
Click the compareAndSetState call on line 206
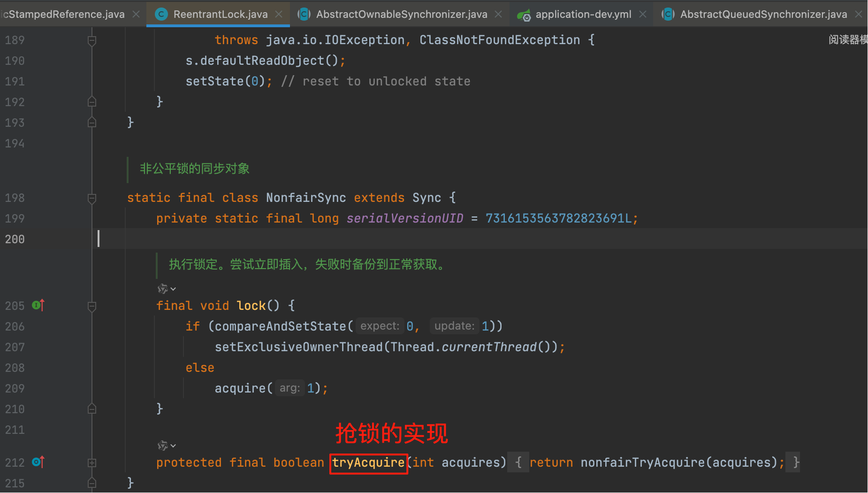pyautogui.click(x=280, y=326)
